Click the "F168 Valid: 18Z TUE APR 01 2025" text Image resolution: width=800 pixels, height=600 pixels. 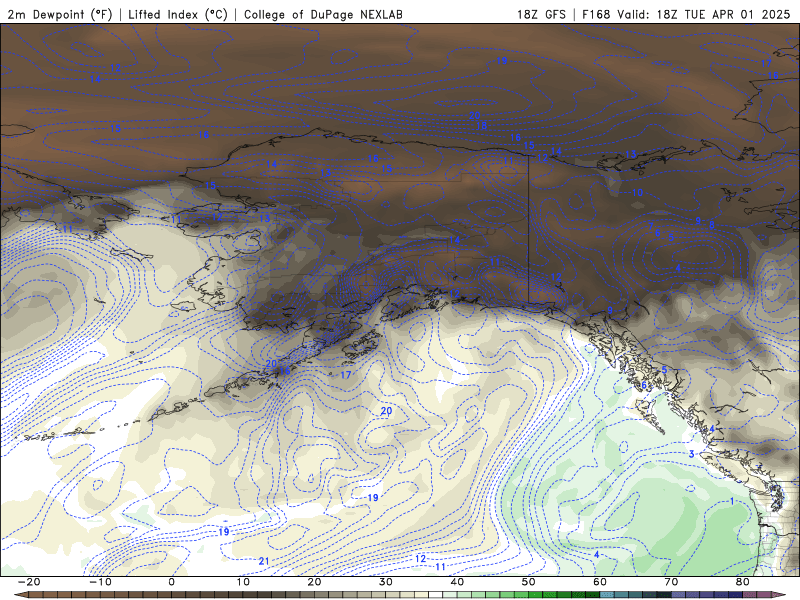(x=686, y=14)
